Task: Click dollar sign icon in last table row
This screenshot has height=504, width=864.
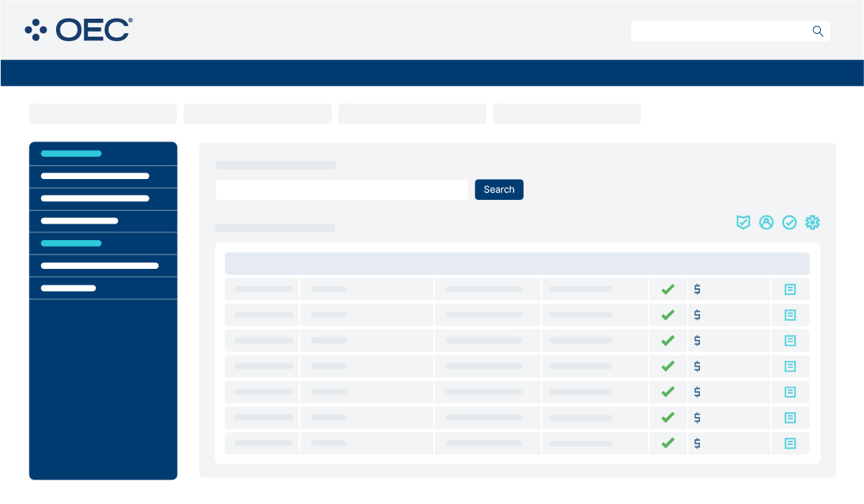Action: (697, 444)
